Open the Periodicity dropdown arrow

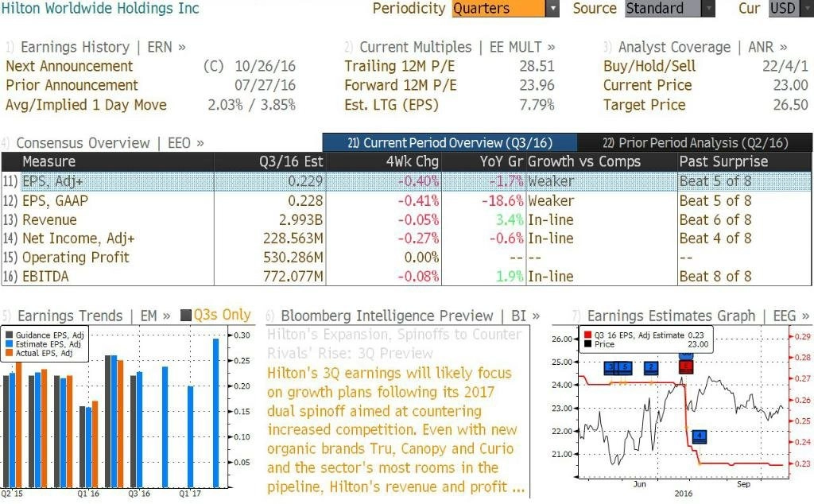point(553,8)
